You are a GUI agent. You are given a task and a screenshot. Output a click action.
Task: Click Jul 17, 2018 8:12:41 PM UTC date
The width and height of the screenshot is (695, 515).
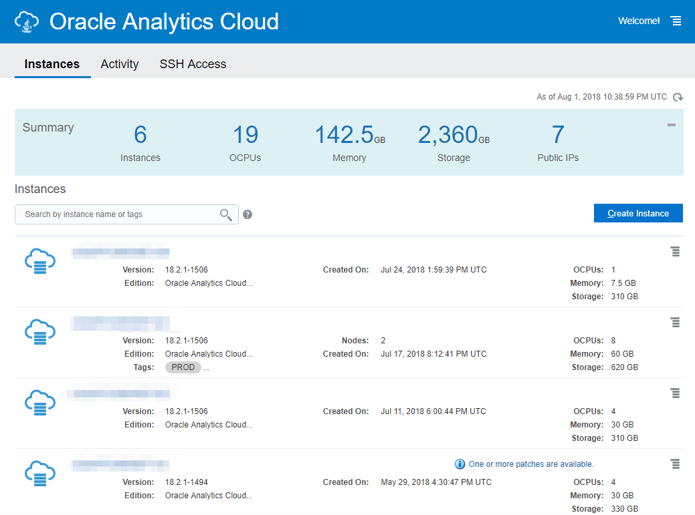click(433, 354)
